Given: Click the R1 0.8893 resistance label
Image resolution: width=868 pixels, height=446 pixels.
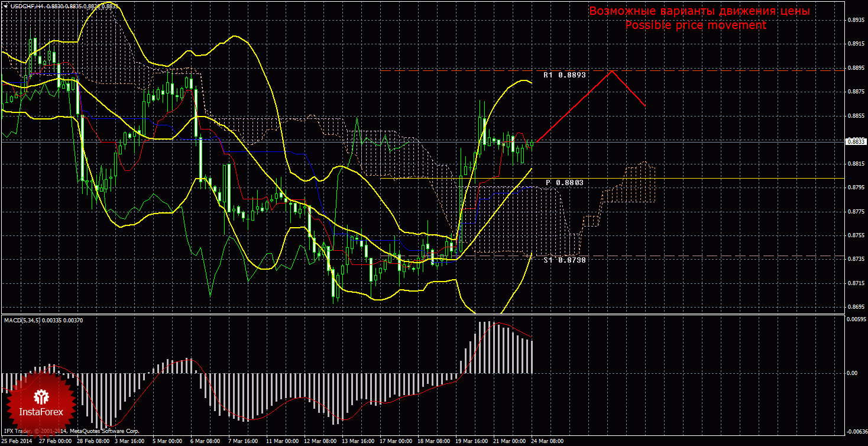Looking at the screenshot, I should tap(565, 75).
